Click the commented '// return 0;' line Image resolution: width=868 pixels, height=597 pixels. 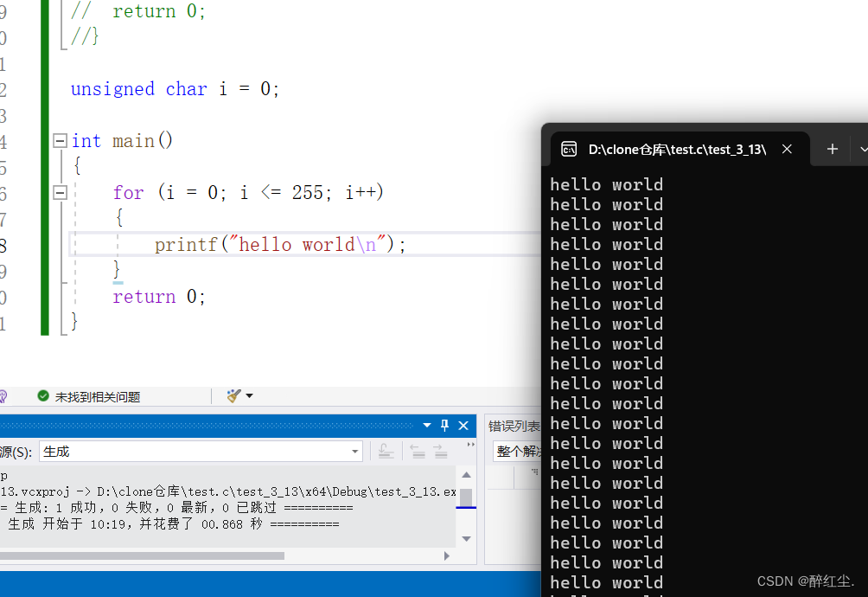click(x=138, y=11)
